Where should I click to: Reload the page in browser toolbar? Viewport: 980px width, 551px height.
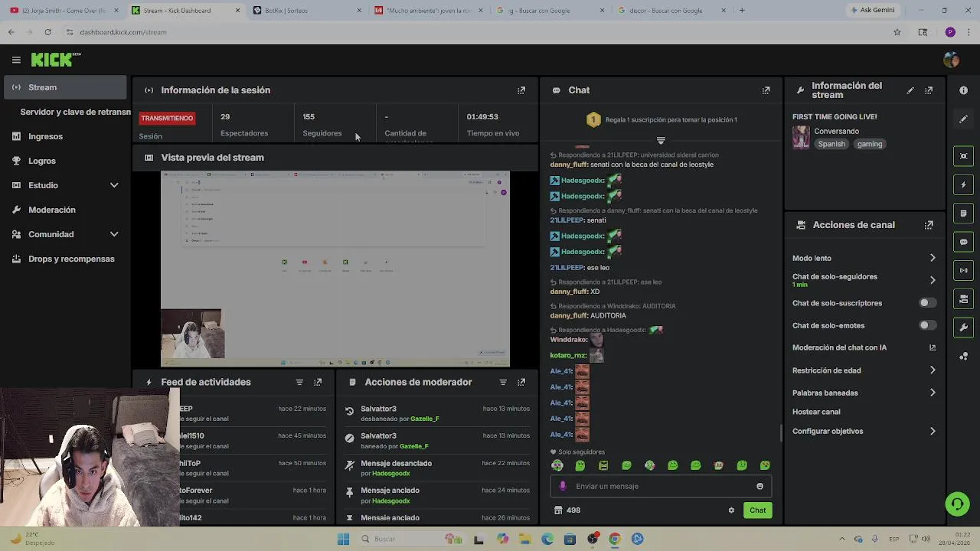pyautogui.click(x=47, y=32)
